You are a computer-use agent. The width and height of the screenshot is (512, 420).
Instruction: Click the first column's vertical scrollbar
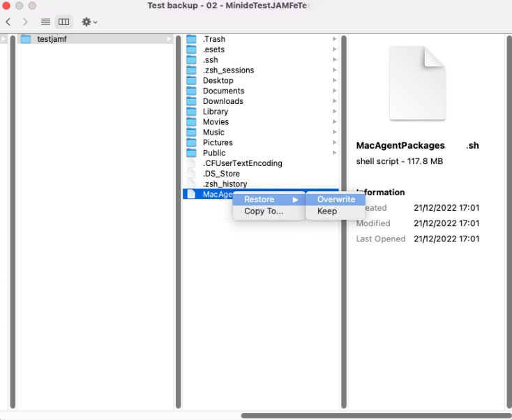tap(13, 222)
